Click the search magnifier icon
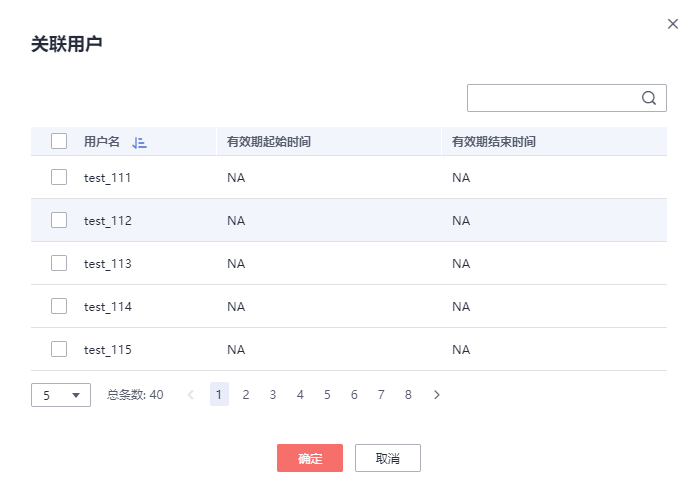The image size is (693, 504). 648,98
